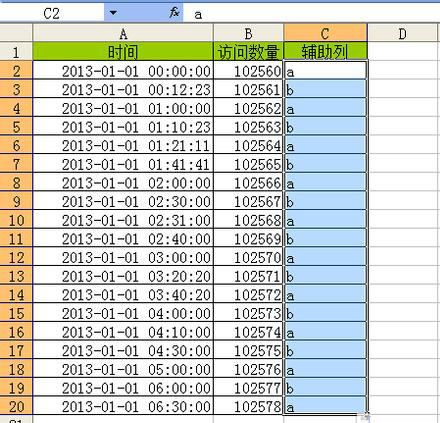Select row 20 header
This screenshot has height=423, width=440.
point(16,406)
